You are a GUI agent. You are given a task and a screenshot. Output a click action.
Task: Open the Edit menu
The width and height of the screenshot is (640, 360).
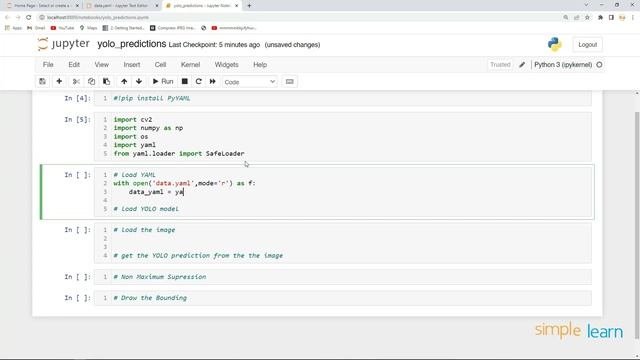[74, 64]
